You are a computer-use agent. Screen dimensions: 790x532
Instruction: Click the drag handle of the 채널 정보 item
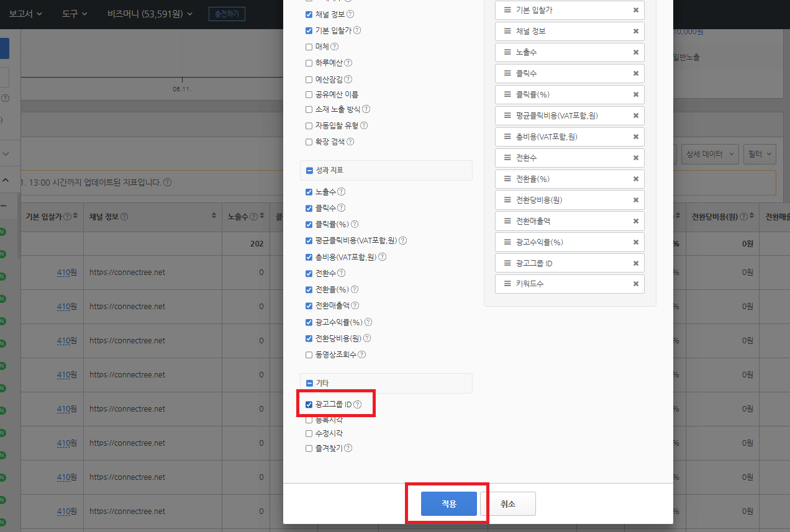(x=508, y=31)
